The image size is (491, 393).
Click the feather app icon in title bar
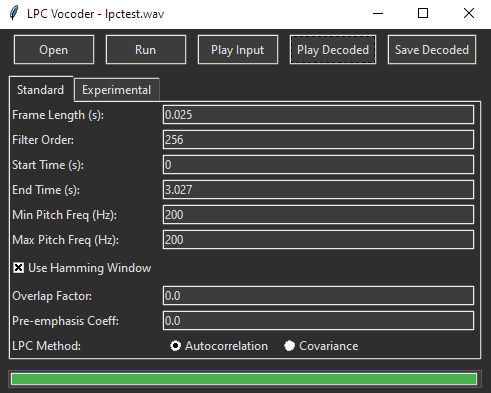[x=14, y=13]
